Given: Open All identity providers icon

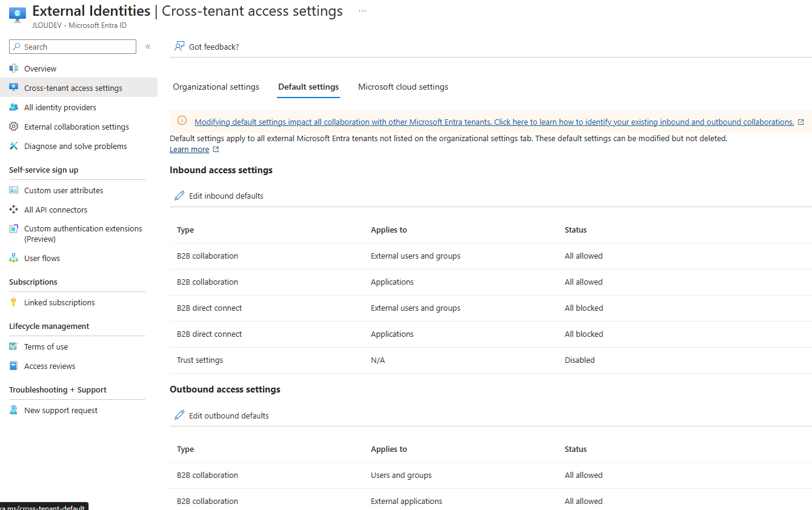Looking at the screenshot, I should (13, 107).
